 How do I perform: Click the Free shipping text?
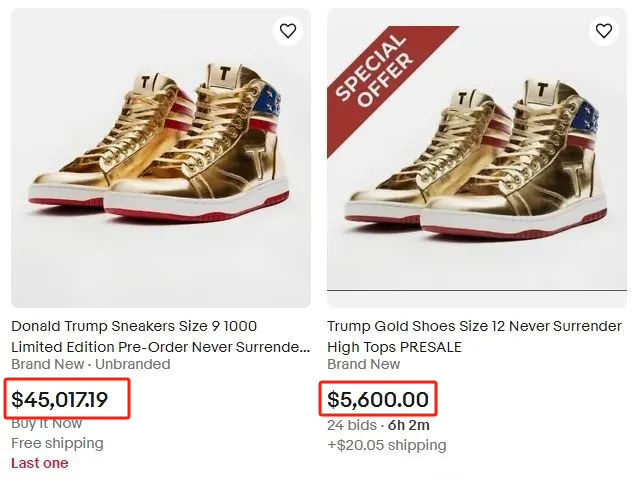57,443
